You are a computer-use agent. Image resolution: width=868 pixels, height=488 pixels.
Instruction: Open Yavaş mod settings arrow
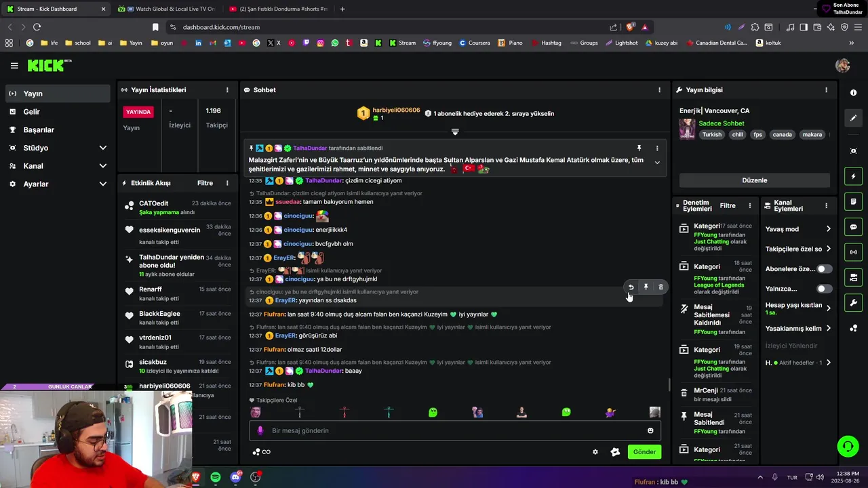[828, 229]
